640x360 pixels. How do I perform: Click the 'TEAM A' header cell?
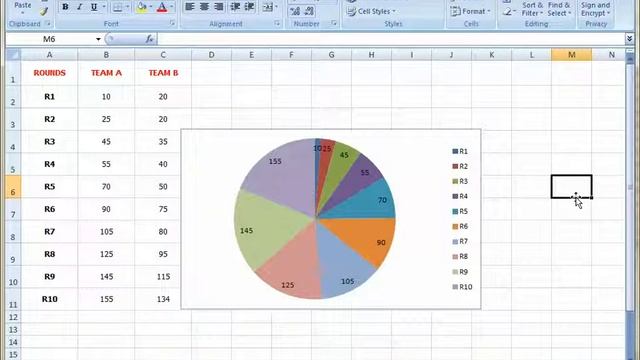[106, 73]
